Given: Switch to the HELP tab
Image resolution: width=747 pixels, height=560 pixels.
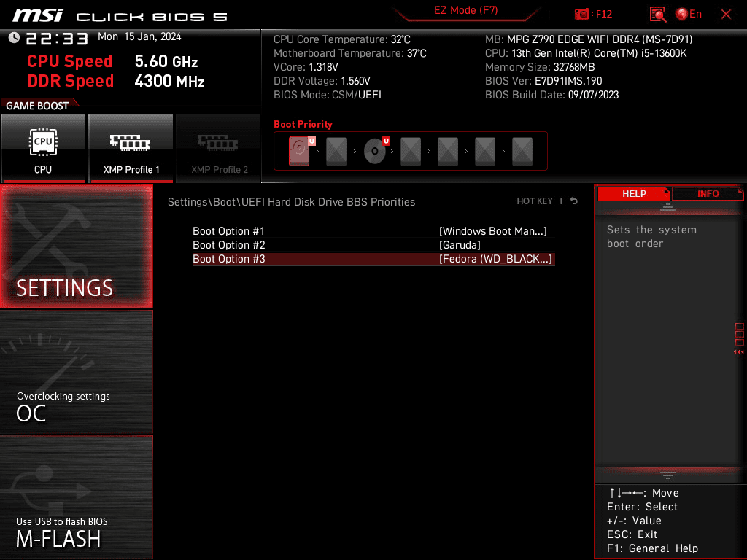Looking at the screenshot, I should [x=634, y=194].
